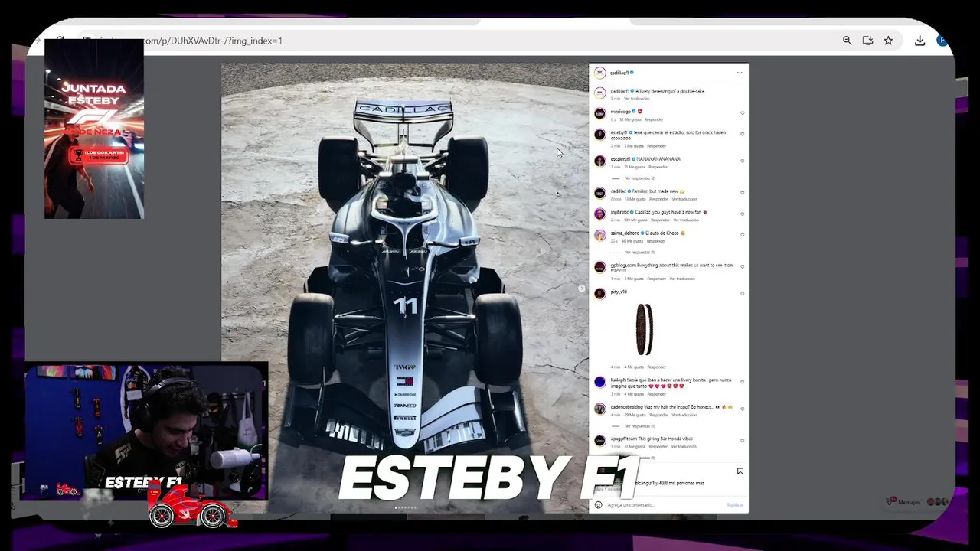Open estebyf1 profile avatar

600,134
